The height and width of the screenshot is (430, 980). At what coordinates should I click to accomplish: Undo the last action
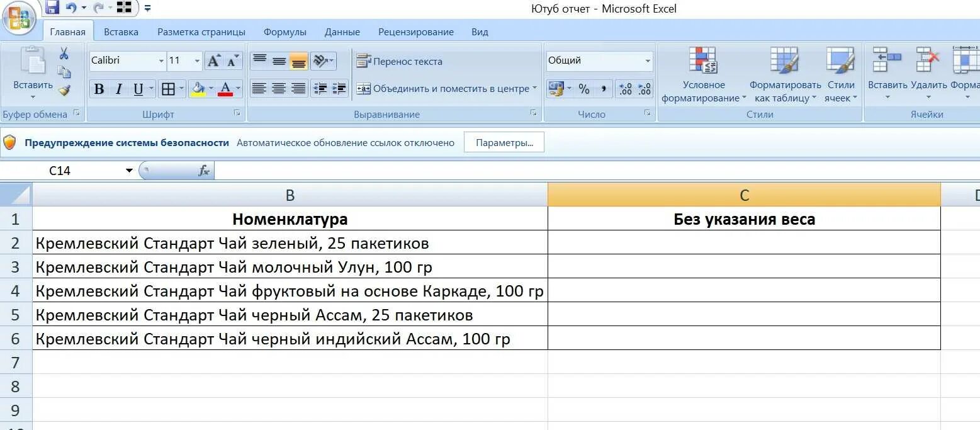click(x=71, y=8)
